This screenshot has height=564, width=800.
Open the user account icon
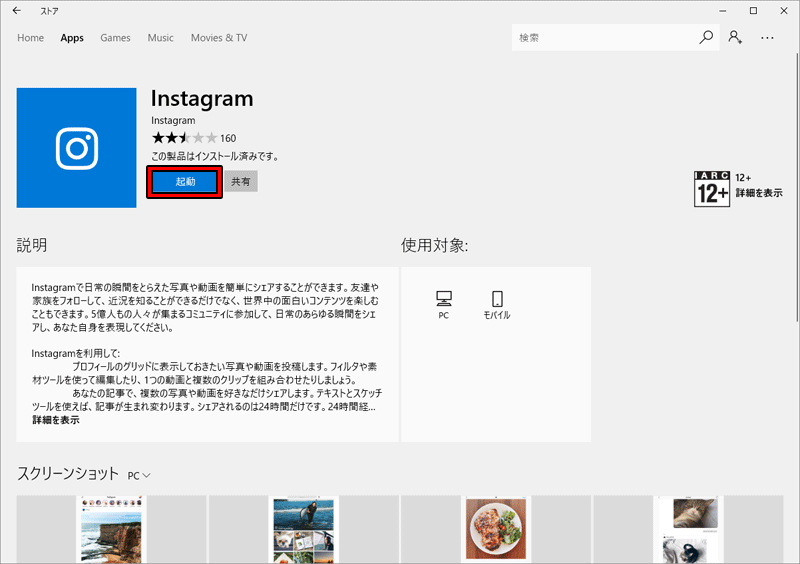click(735, 37)
